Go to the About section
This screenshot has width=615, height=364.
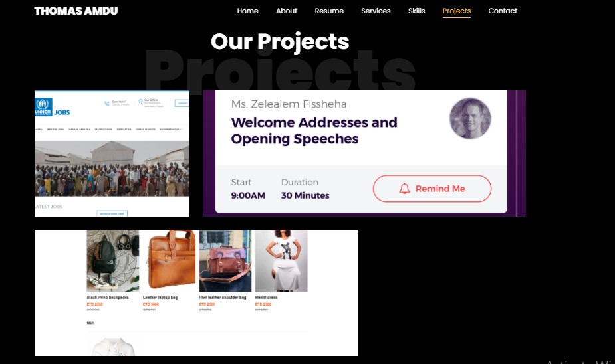287,11
